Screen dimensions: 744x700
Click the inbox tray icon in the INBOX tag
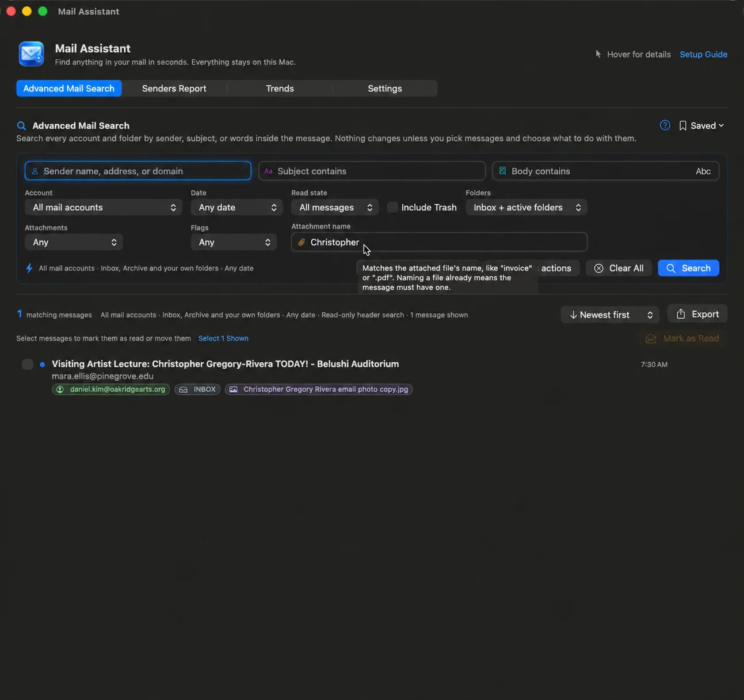point(183,389)
